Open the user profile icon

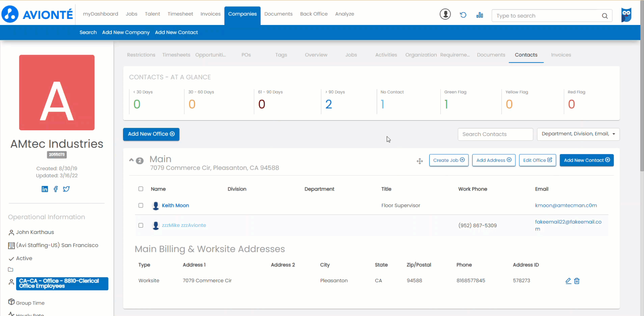[x=445, y=14]
